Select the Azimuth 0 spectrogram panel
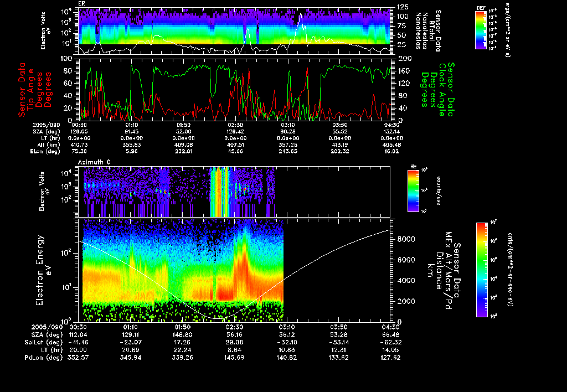 pyautogui.click(x=234, y=192)
